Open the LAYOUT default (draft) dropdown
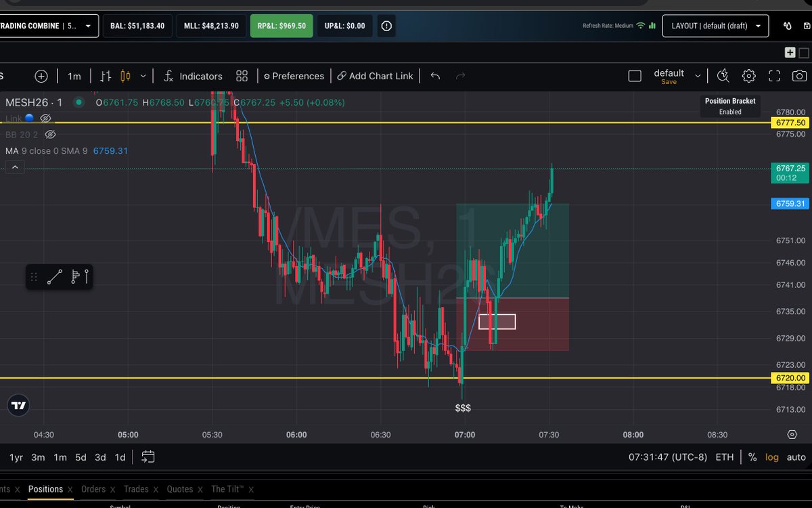 pyautogui.click(x=716, y=26)
